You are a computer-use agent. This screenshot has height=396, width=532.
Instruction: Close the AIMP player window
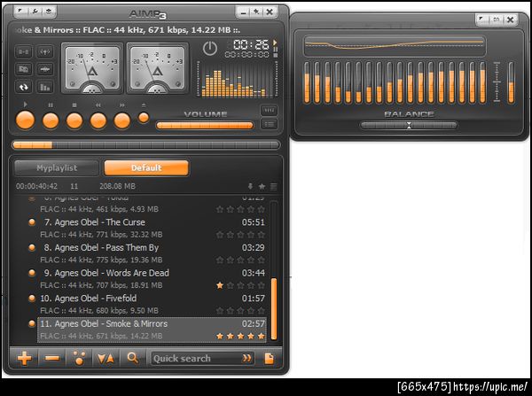pos(270,12)
